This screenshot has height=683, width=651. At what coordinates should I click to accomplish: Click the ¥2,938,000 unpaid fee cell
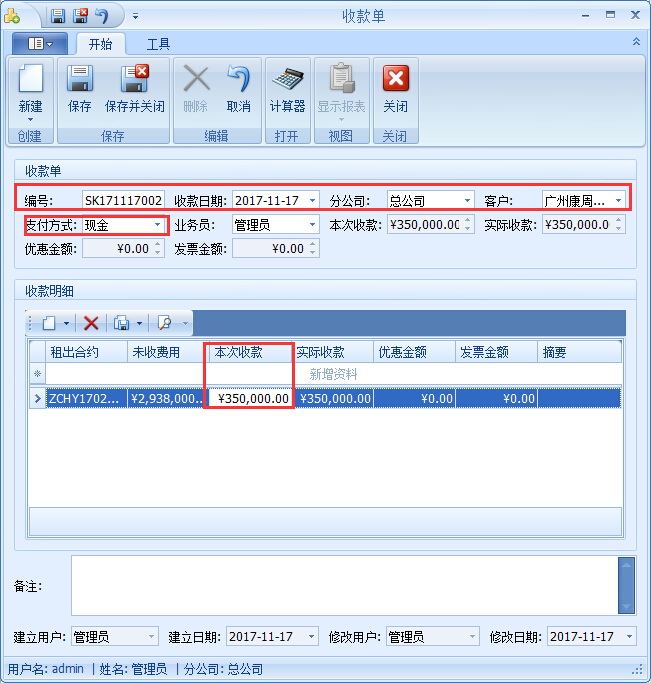(166, 399)
